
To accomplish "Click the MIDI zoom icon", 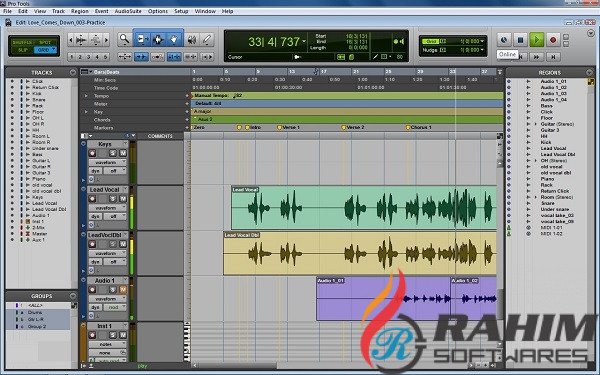I will (x=96, y=39).
